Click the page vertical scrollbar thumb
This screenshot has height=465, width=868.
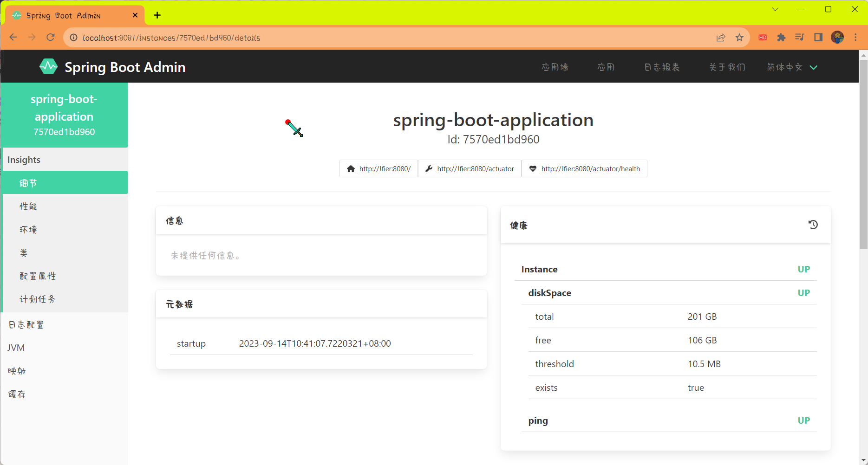click(x=863, y=154)
